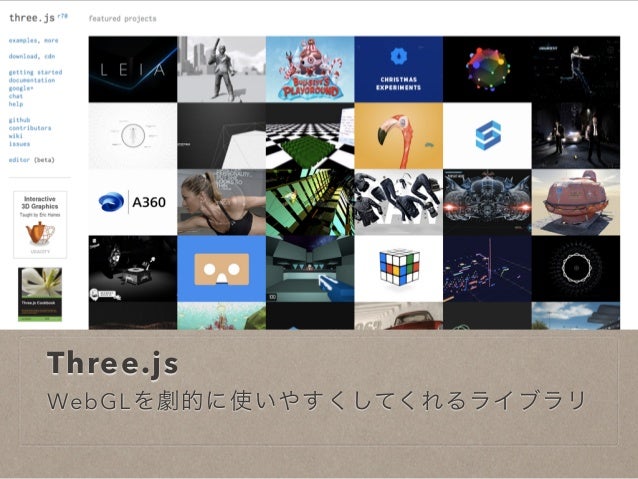Open the blue S logo thumbnail
The image size is (638, 479).
(487, 136)
